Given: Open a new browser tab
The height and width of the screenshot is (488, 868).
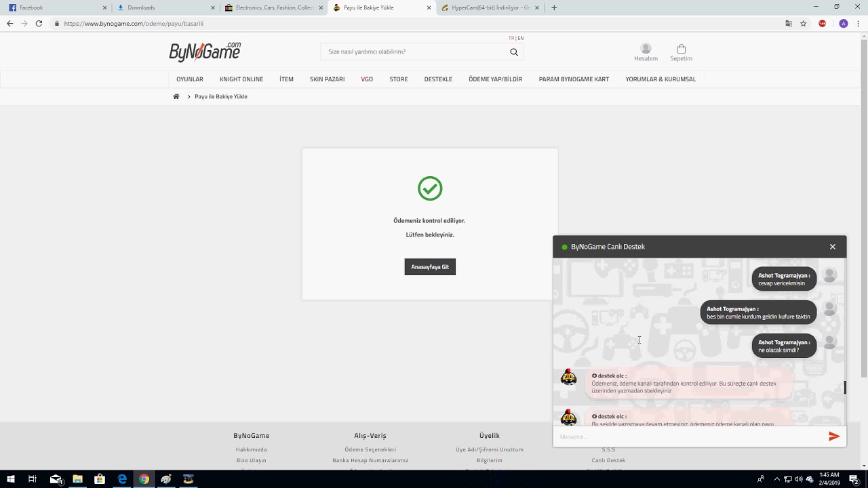Looking at the screenshot, I should 554,7.
